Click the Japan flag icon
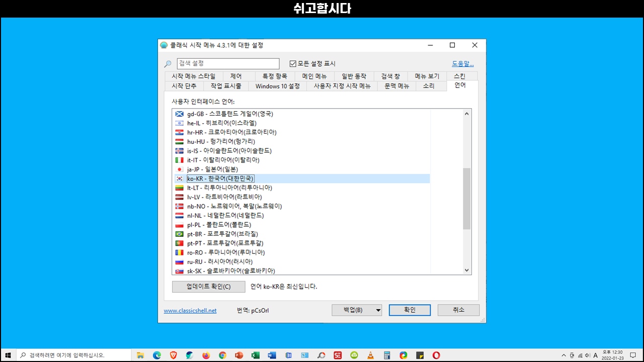This screenshot has height=362, width=644. (179, 169)
